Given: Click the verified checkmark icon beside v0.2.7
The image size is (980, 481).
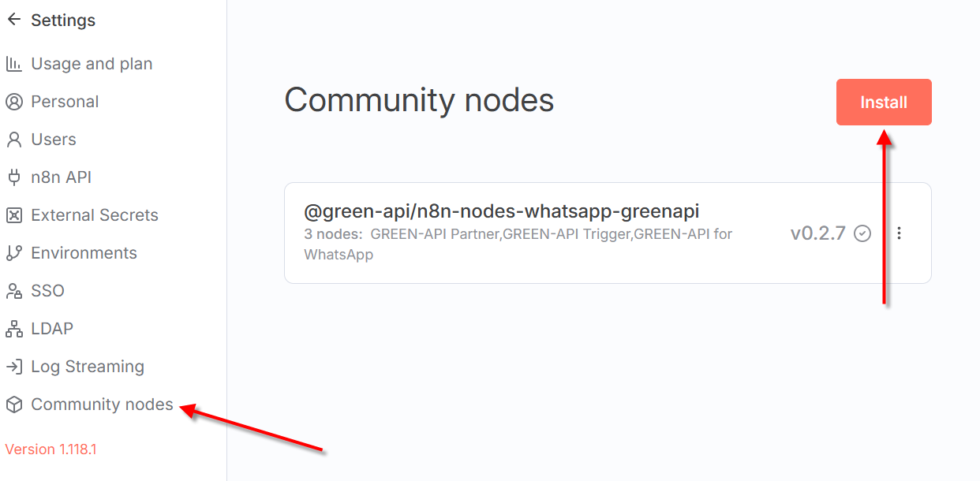Looking at the screenshot, I should pyautogui.click(x=862, y=233).
